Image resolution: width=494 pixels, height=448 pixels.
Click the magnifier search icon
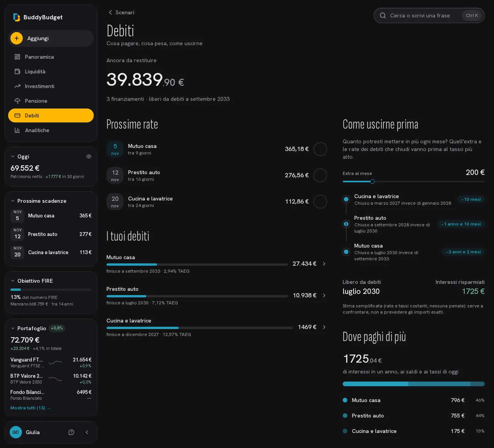pyautogui.click(x=383, y=15)
